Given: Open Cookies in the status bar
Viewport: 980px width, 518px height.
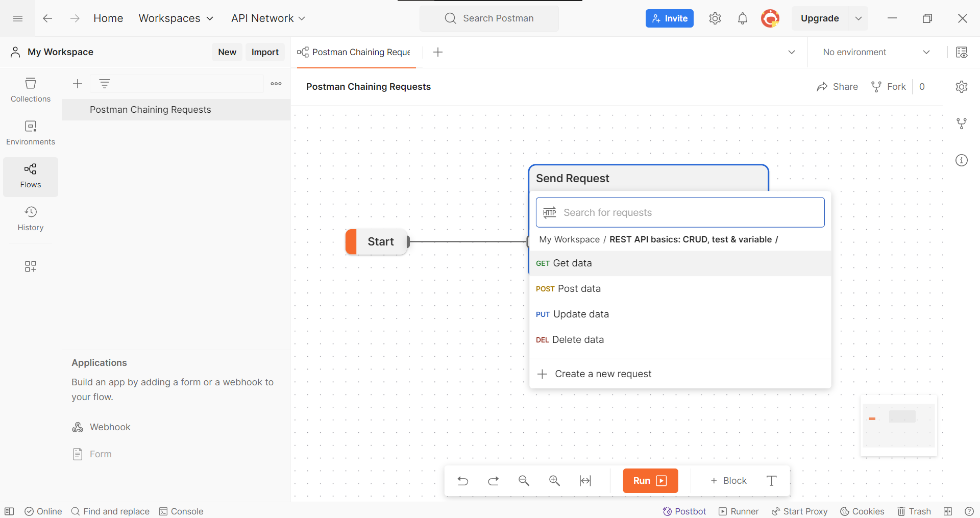Looking at the screenshot, I should pos(862,511).
